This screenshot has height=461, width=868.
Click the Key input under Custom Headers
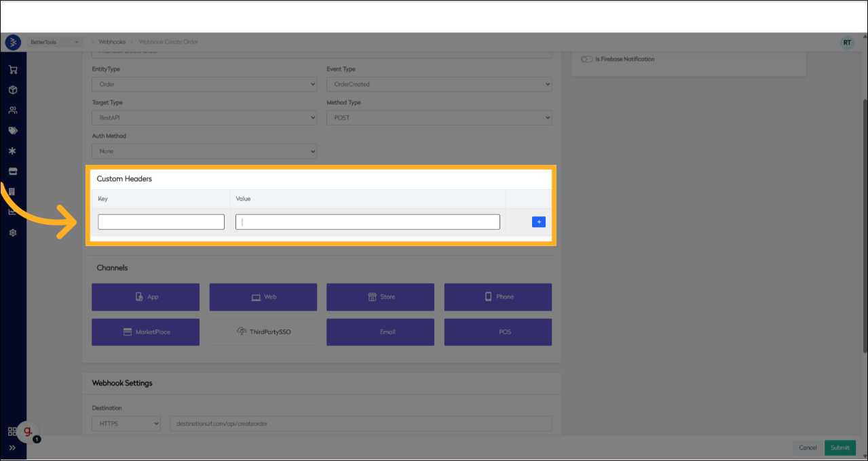(160, 222)
